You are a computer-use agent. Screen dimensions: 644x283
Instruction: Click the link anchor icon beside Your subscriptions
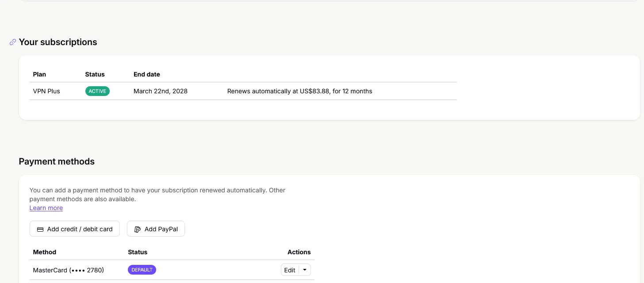tap(13, 42)
